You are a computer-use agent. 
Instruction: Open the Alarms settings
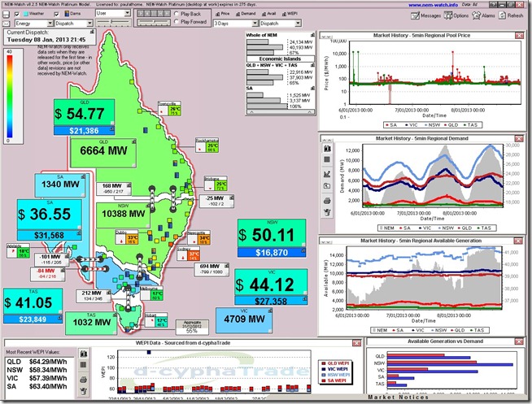pos(483,15)
